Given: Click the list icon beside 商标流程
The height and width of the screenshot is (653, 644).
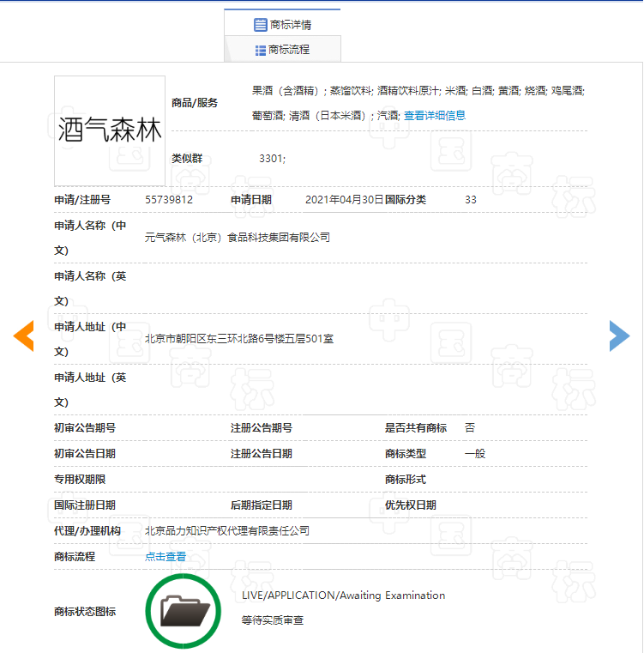Looking at the screenshot, I should pyautogui.click(x=260, y=51).
